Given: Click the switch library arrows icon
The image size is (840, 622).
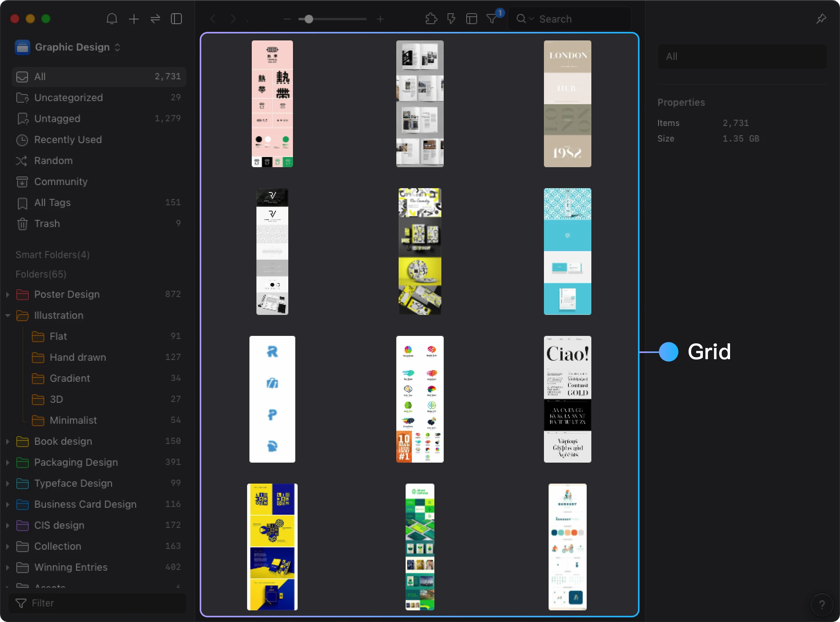Looking at the screenshot, I should click(155, 19).
